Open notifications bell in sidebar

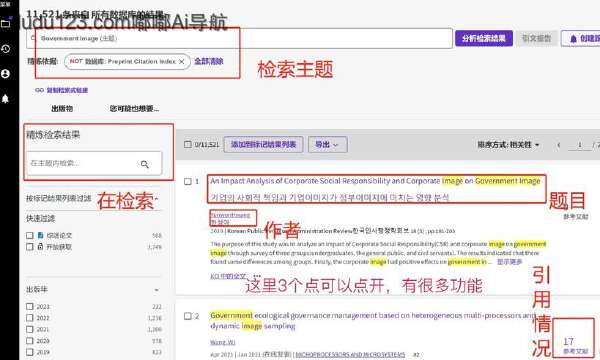click(5, 98)
